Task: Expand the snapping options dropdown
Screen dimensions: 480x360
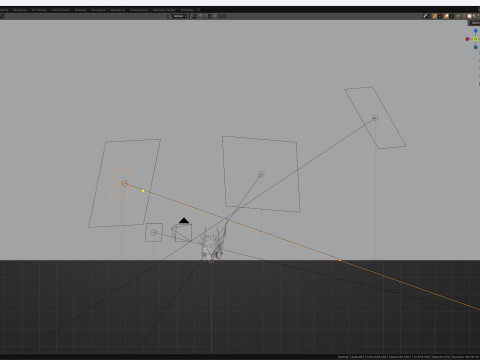Action: [x=207, y=16]
